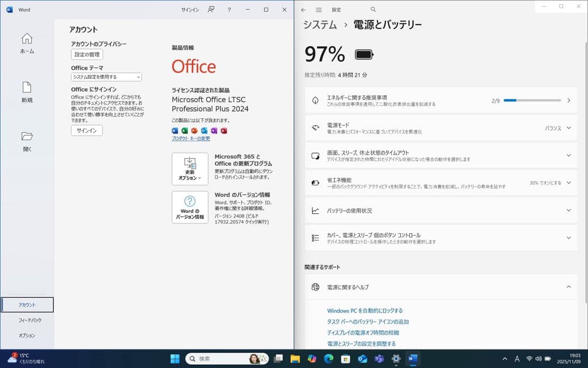Screen dimensions: 588x368
Task: Open the 更新オプション dropdown
Action: click(189, 169)
